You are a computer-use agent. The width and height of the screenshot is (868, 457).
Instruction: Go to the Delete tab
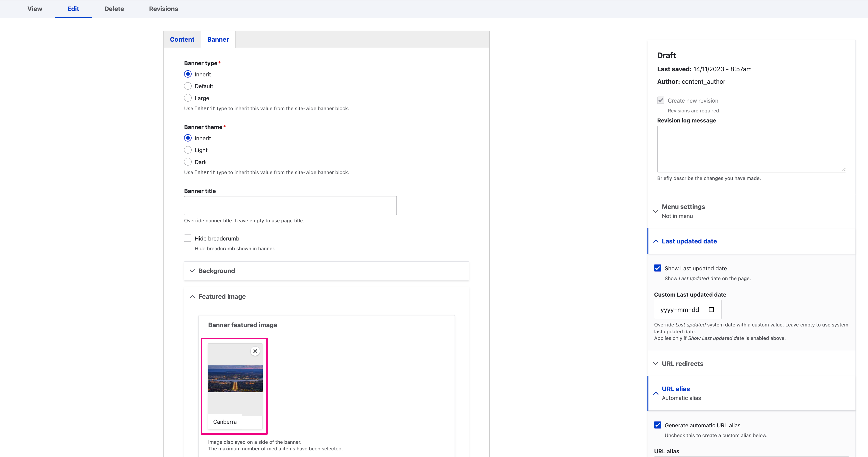(x=114, y=9)
